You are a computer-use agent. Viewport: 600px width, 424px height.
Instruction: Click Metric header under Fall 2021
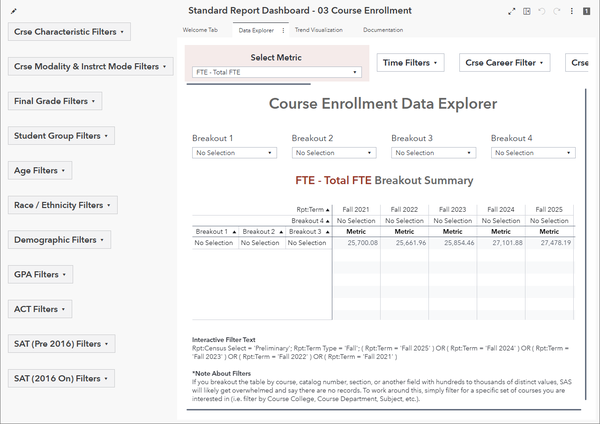(356, 232)
